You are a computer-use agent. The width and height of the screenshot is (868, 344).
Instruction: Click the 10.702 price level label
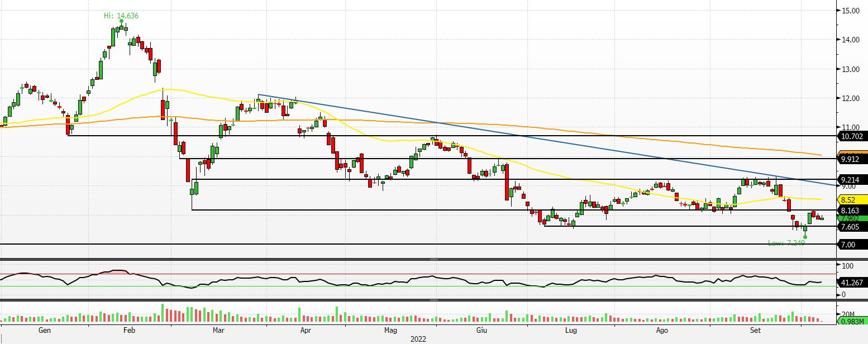[852, 136]
